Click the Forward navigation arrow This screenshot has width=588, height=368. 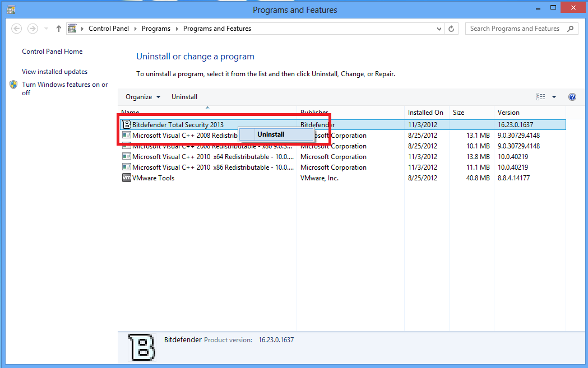[33, 29]
